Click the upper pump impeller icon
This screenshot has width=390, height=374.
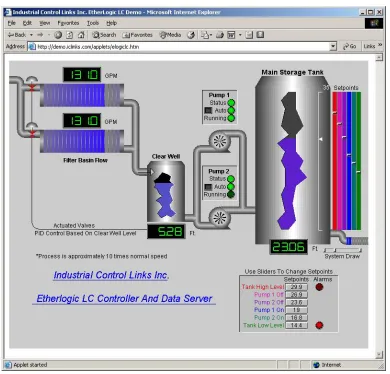[220, 141]
